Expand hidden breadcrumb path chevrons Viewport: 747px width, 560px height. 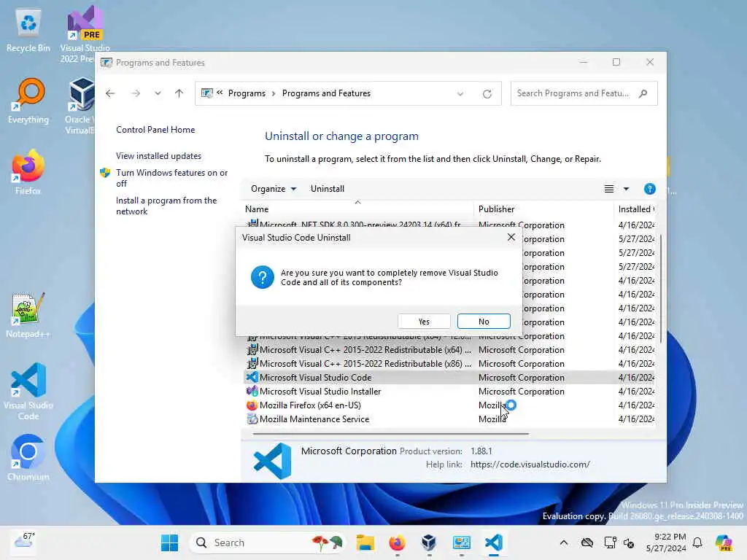coord(220,93)
